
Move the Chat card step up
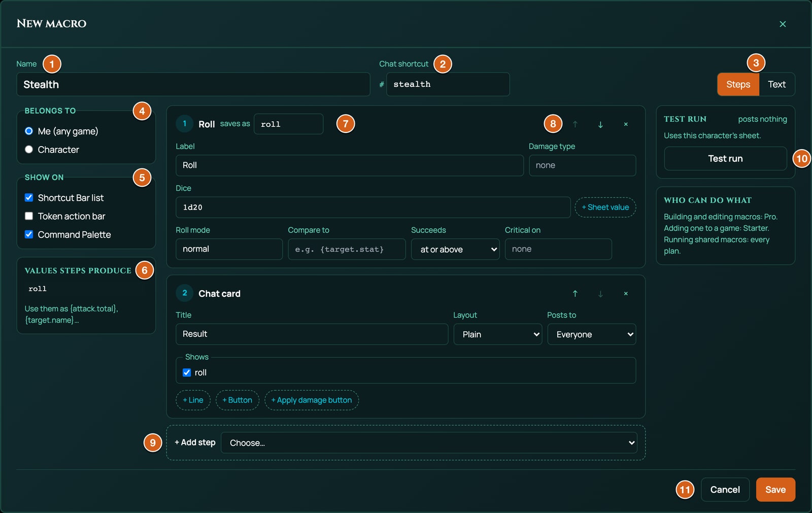(575, 294)
